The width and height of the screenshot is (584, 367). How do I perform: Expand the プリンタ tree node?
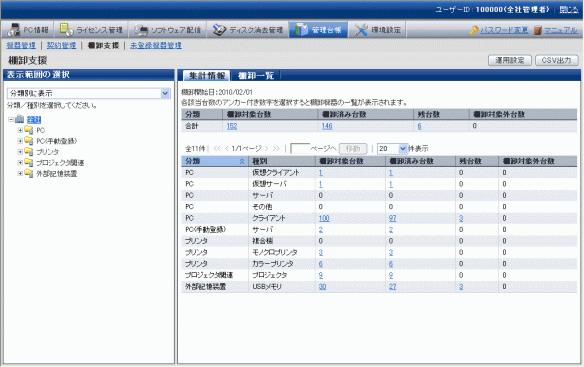[x=20, y=152]
